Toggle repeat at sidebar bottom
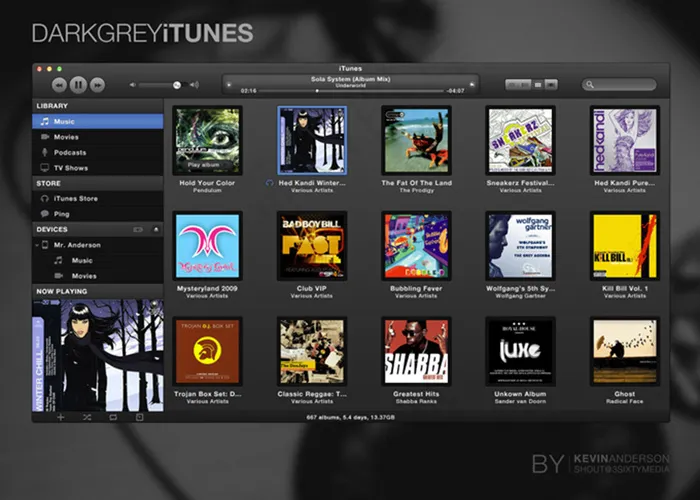 (113, 417)
